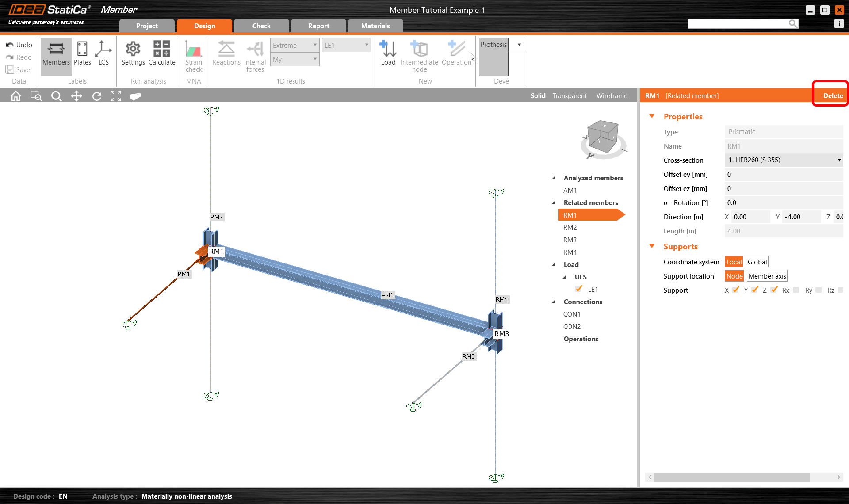
Task: Click the right arrow of the properties scrollbar
Action: pyautogui.click(x=838, y=477)
